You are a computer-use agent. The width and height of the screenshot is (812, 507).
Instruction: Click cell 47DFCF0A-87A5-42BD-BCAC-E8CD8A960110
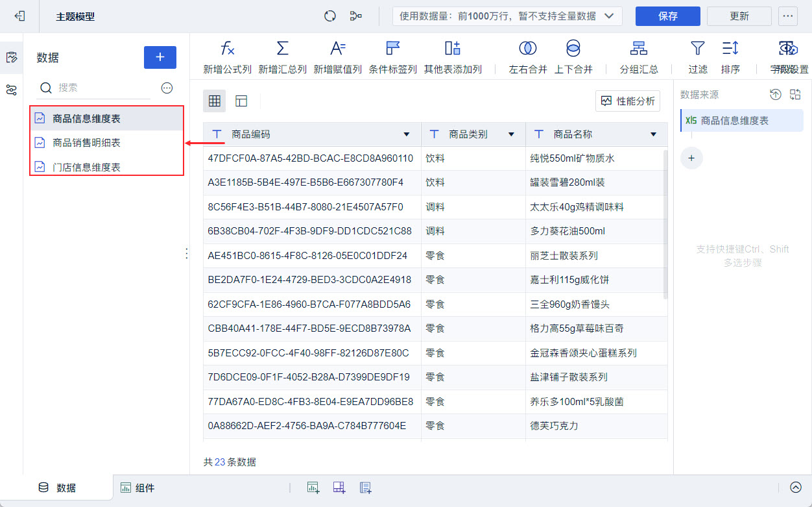click(x=311, y=158)
